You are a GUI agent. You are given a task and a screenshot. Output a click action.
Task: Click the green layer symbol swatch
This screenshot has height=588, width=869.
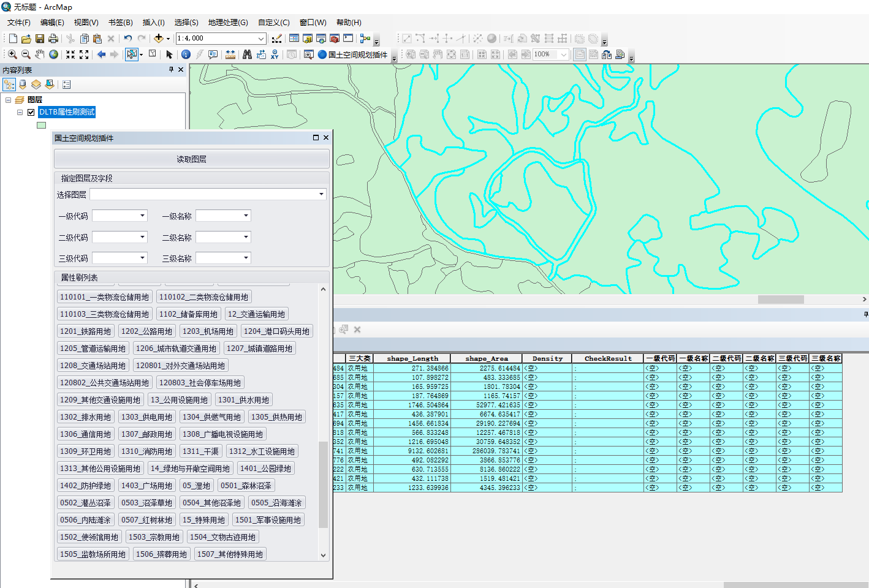[x=41, y=125]
